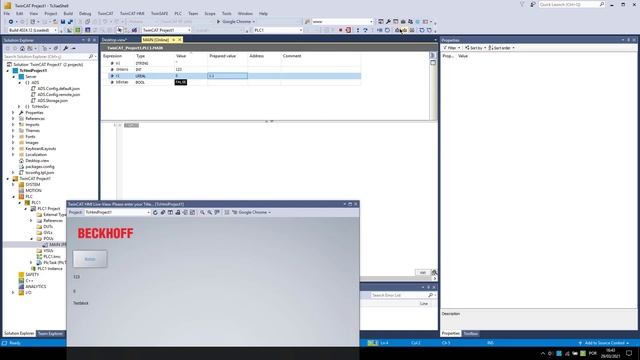
Task: Click the Prepared value column header
Action: click(222, 56)
